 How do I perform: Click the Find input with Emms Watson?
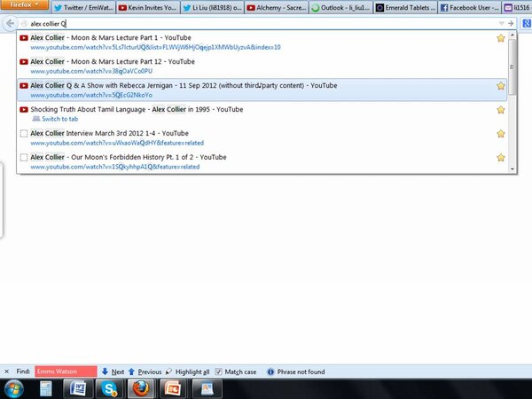point(66,372)
